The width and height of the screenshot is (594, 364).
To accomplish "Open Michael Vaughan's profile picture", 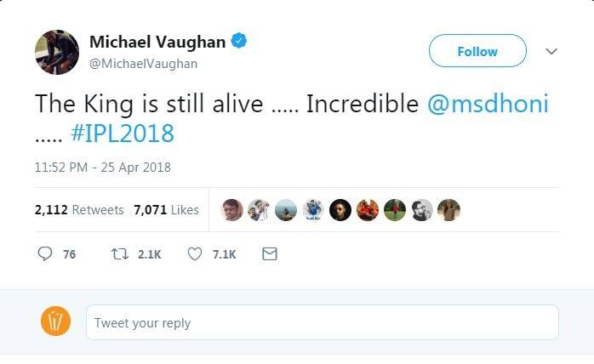I will 56,52.
